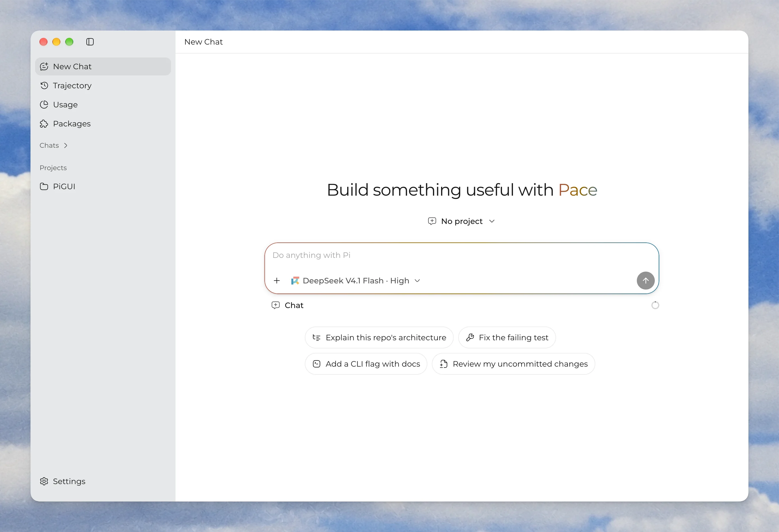Click the Settings gear icon
779x532 pixels.
tap(44, 481)
